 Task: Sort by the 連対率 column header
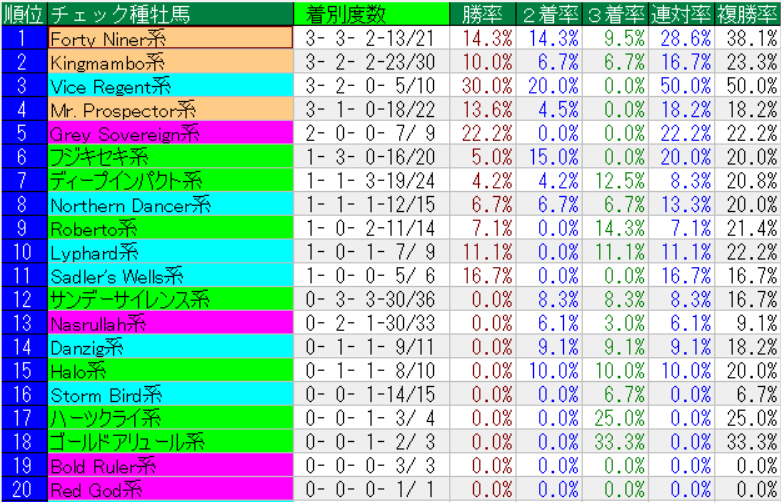pos(681,13)
